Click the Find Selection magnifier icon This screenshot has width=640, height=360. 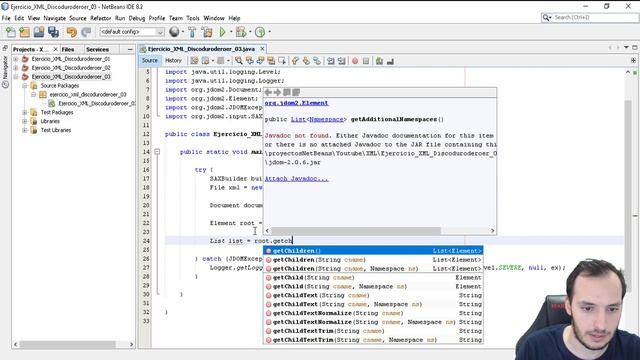click(x=239, y=61)
